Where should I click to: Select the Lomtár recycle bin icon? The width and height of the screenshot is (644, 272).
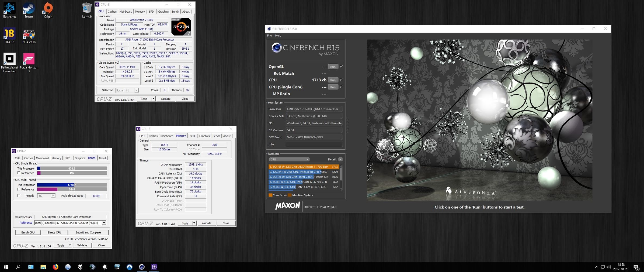[x=87, y=10]
